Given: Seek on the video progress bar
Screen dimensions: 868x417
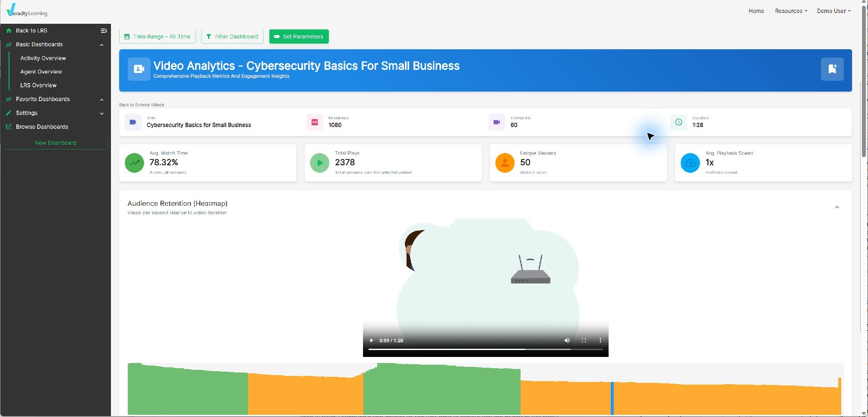Looking at the screenshot, I should click(486, 349).
